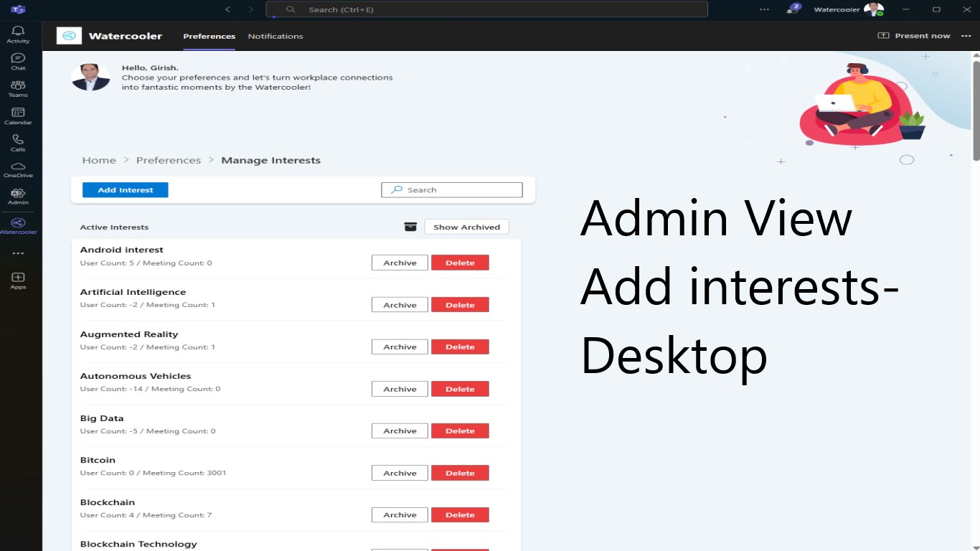Go to Preferences in the breadcrumb

pos(169,160)
